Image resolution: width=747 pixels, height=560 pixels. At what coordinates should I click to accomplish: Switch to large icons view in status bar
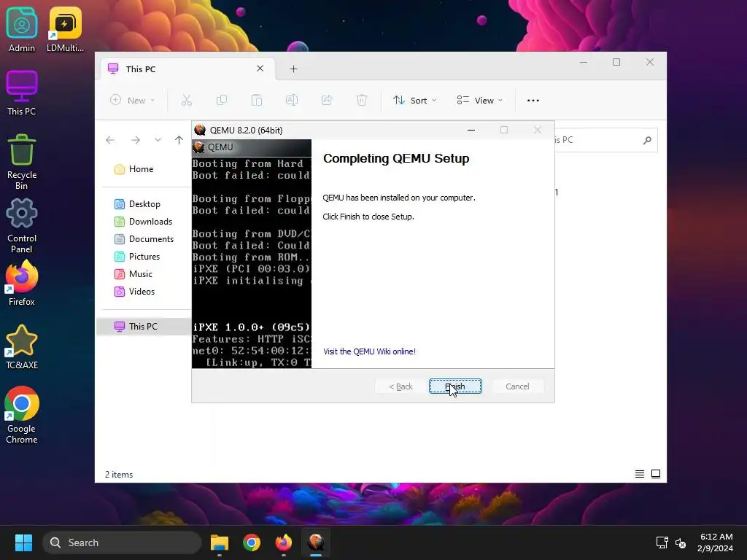[x=656, y=474]
